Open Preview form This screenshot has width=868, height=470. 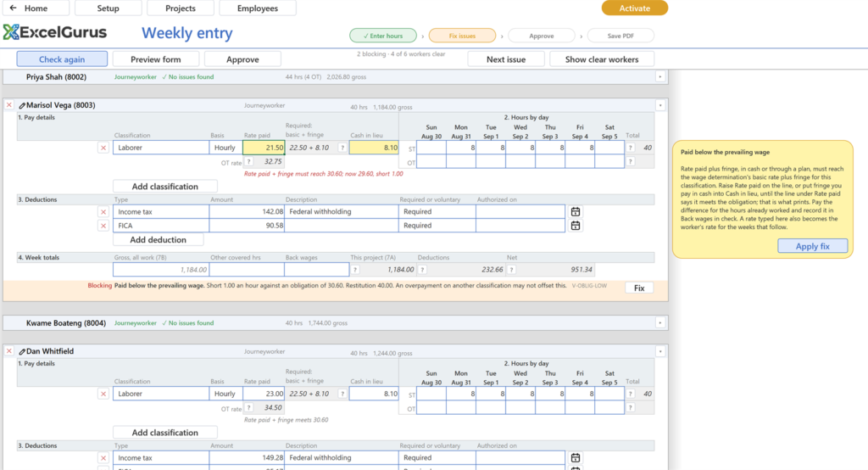click(x=156, y=59)
